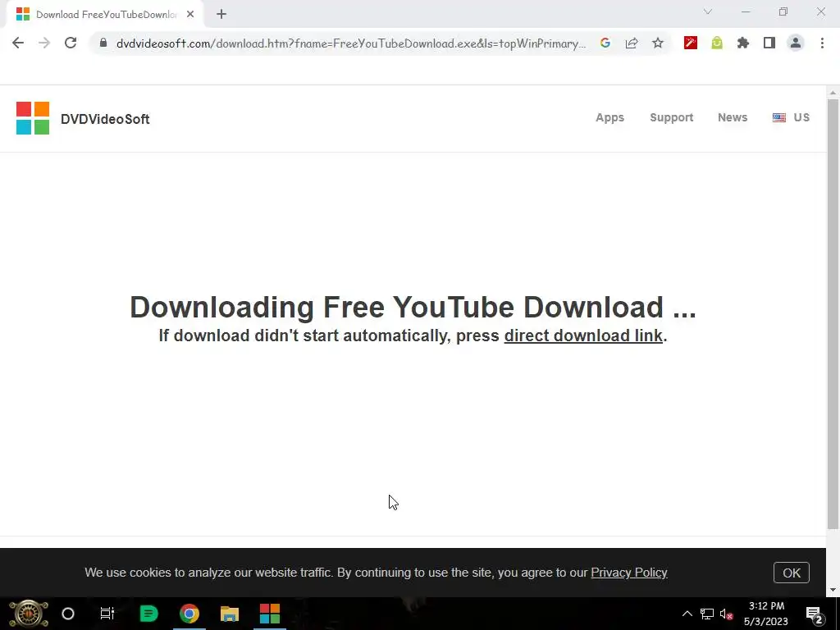840x630 pixels.
Task: Open the Chrome three-dot menu
Action: click(x=822, y=43)
